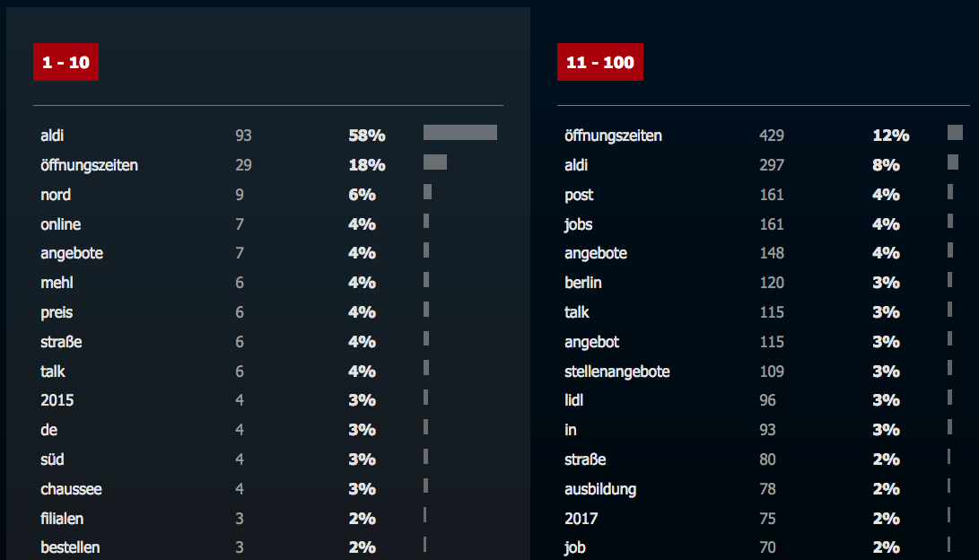Select the "nord" keyword row
The image size is (979, 560).
pyautogui.click(x=56, y=195)
